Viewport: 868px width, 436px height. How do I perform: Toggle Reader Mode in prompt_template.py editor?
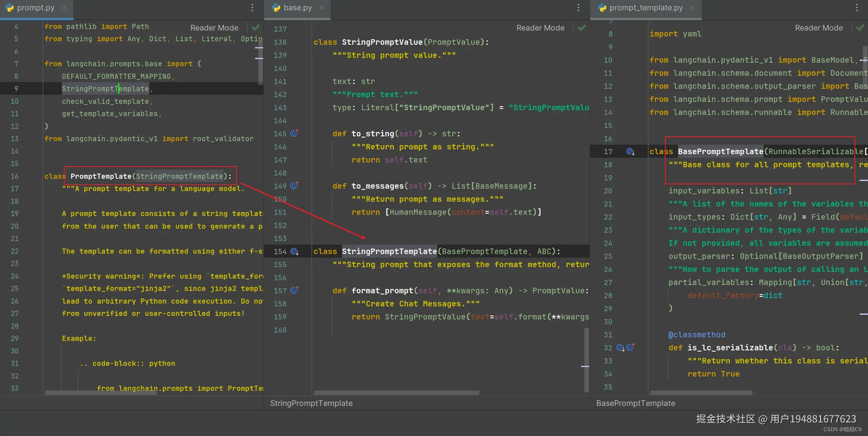[819, 28]
